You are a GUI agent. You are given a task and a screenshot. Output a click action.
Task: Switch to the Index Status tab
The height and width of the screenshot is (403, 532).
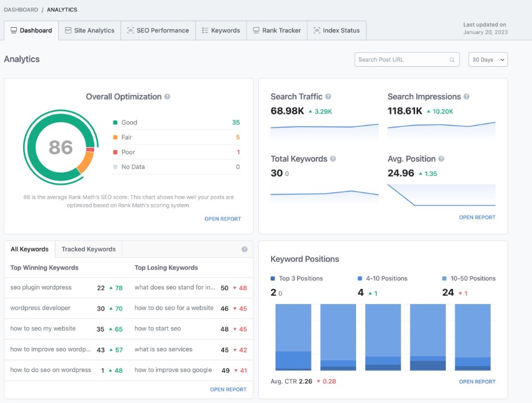(336, 30)
